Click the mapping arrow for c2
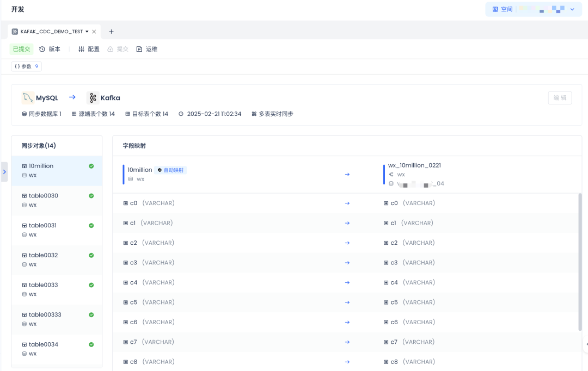Image resolution: width=588 pixels, height=371 pixels. click(x=347, y=243)
